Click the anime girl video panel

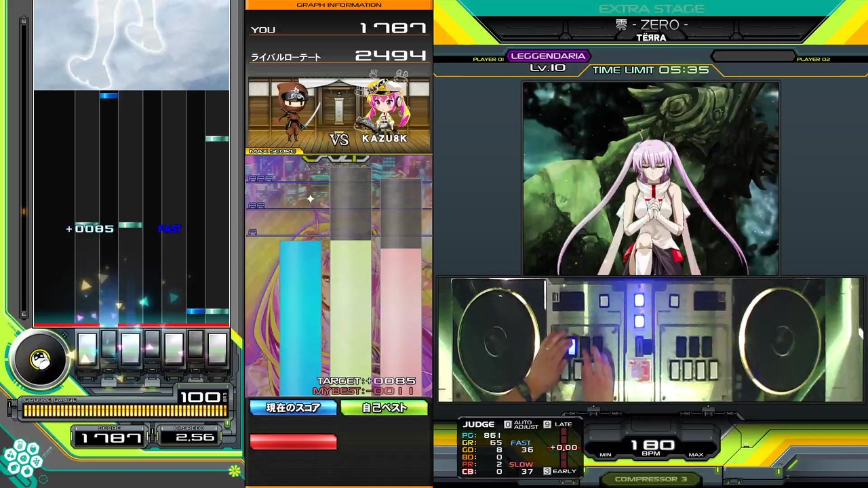651,178
